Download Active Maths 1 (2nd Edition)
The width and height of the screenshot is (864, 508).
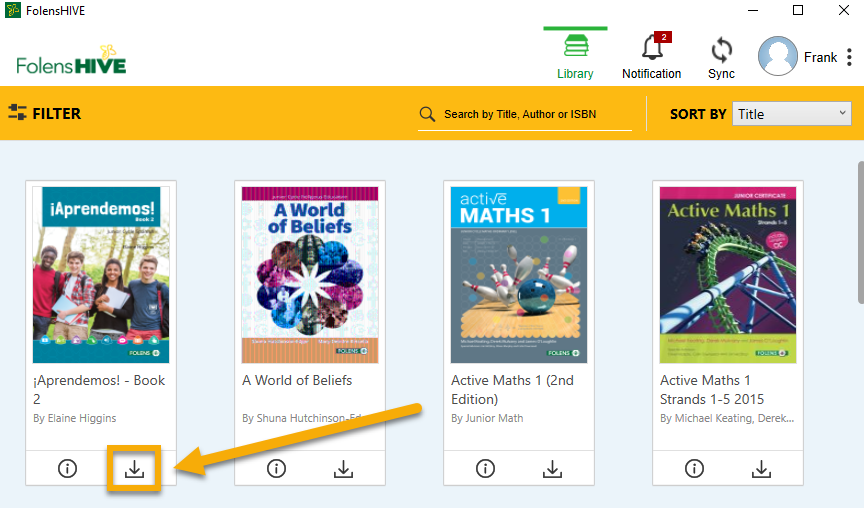[x=552, y=469]
